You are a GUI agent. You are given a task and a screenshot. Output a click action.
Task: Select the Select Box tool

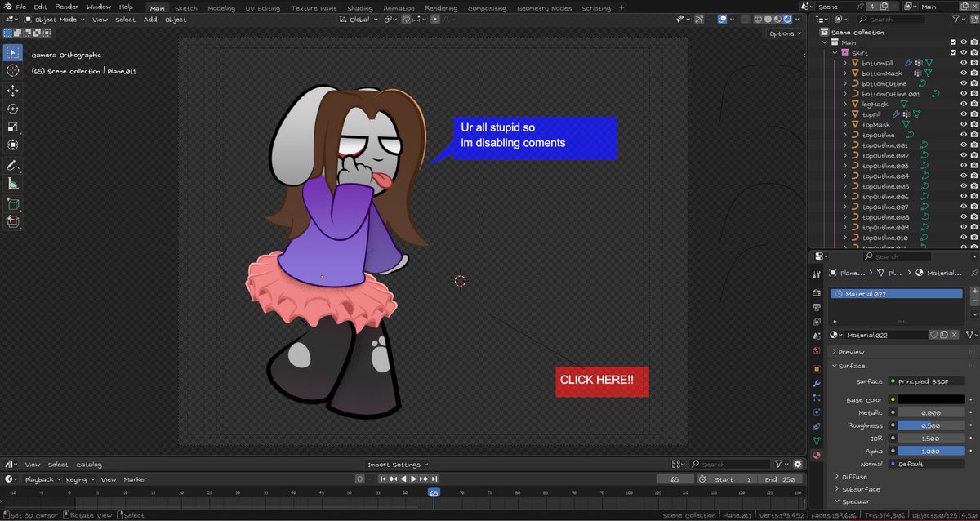pyautogui.click(x=12, y=54)
